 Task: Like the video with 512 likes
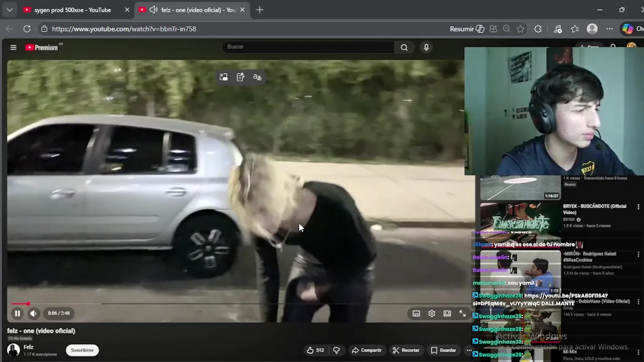click(315, 350)
